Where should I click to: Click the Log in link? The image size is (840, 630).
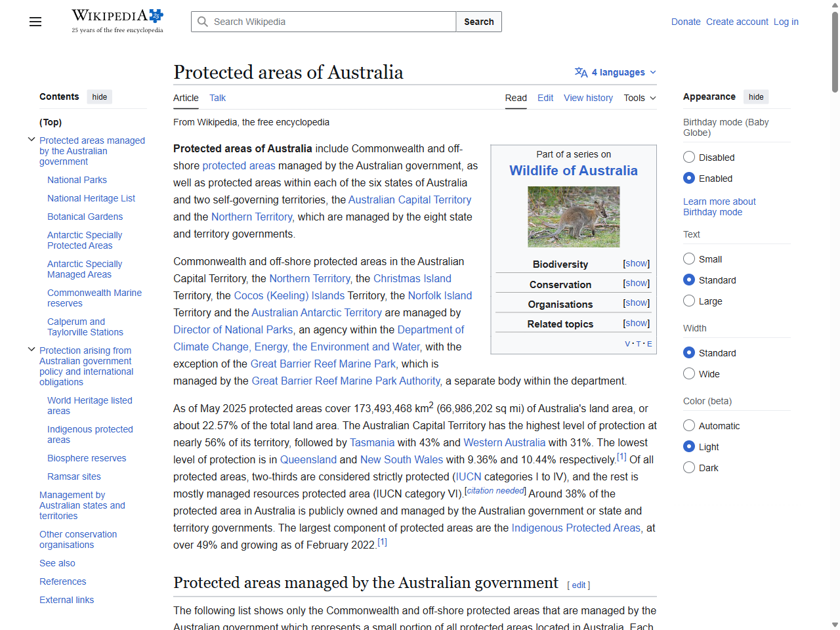click(786, 22)
